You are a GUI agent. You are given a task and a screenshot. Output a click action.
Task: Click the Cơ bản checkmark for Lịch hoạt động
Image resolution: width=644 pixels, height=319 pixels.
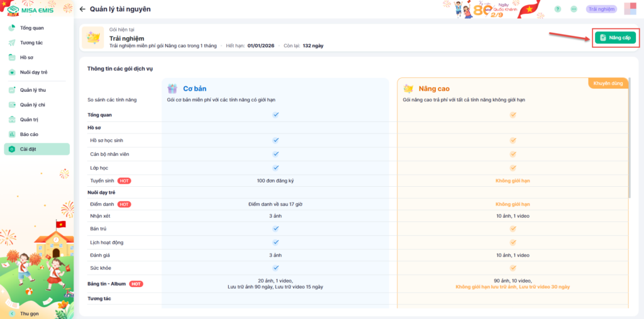(275, 242)
